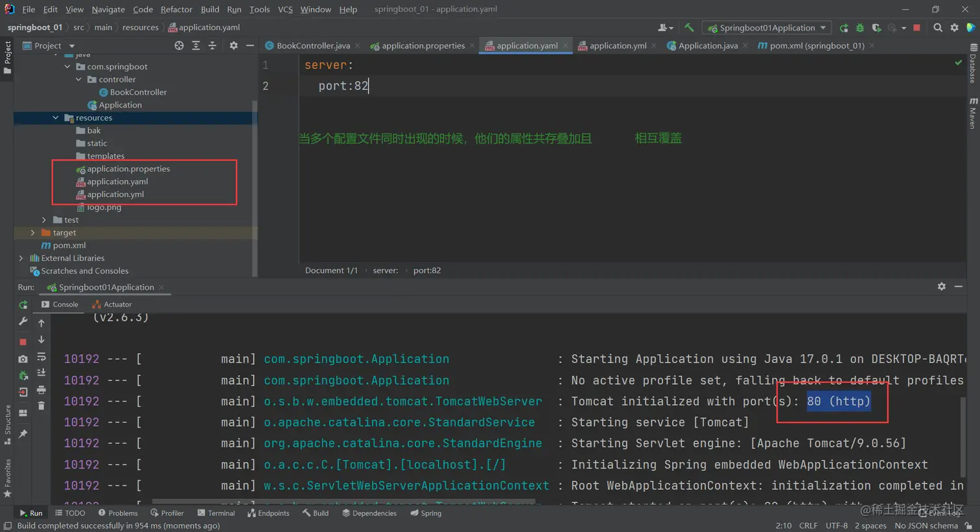The width and height of the screenshot is (980, 532).
Task: Open Project panel options gear
Action: coord(233,45)
